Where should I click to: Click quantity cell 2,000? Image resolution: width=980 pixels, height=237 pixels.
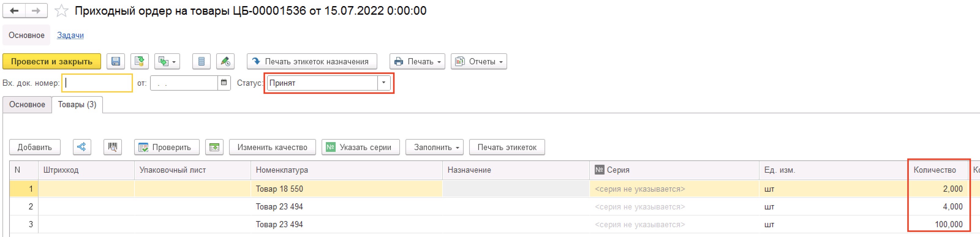[938, 189]
